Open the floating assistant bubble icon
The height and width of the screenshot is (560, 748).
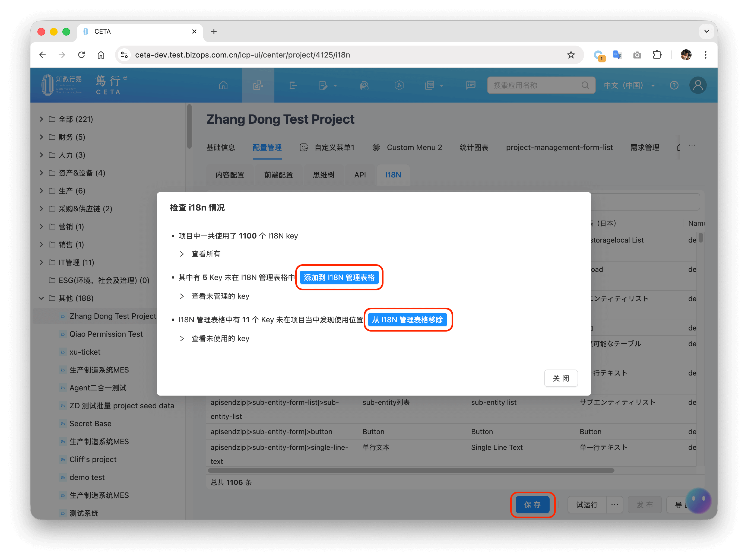tap(699, 501)
